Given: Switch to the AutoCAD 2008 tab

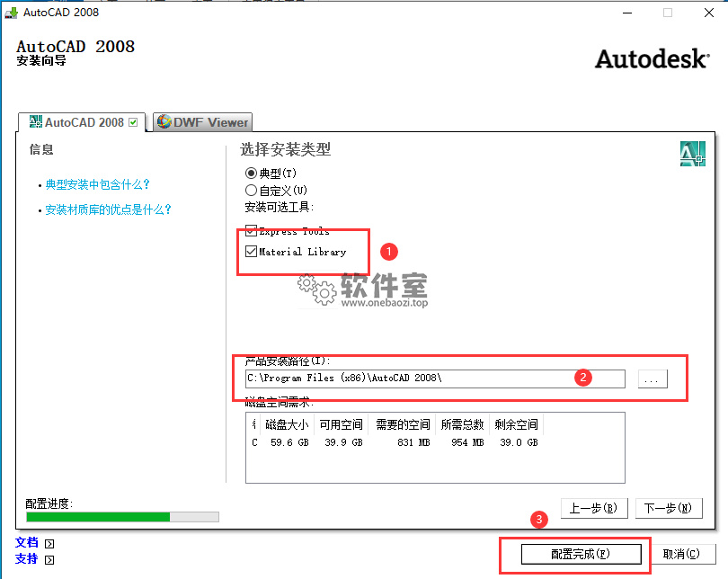Looking at the screenshot, I should [x=82, y=122].
